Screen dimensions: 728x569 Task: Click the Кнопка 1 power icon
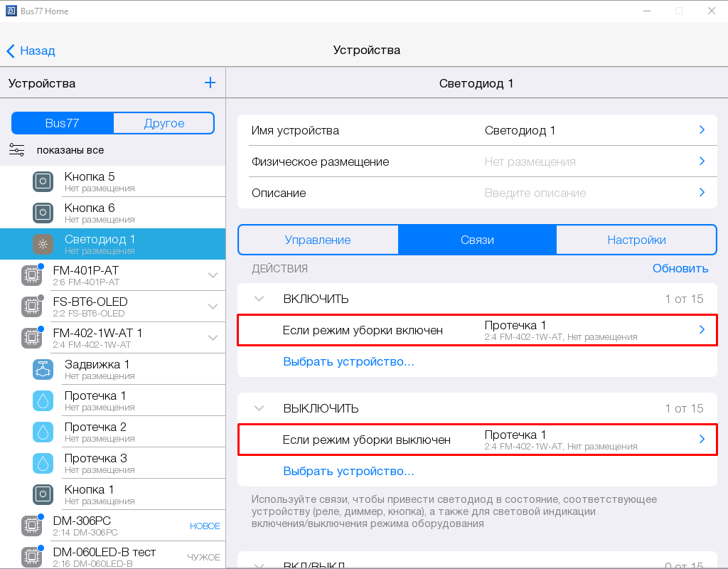tap(43, 494)
